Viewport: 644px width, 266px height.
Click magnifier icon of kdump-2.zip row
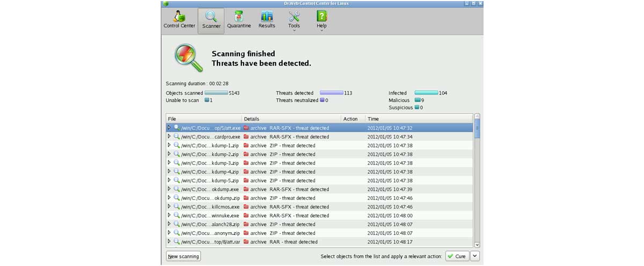pos(176,154)
